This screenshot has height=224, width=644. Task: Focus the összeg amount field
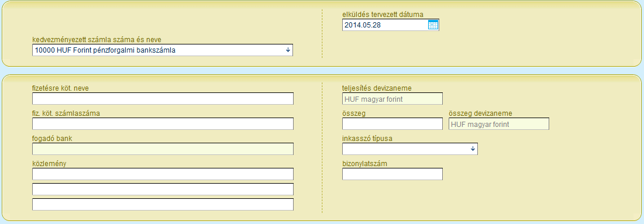coord(392,124)
